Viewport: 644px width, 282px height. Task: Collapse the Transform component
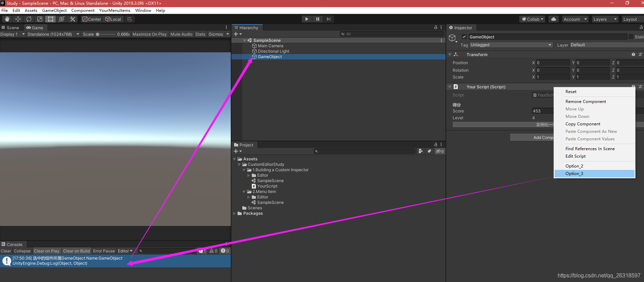coord(450,55)
